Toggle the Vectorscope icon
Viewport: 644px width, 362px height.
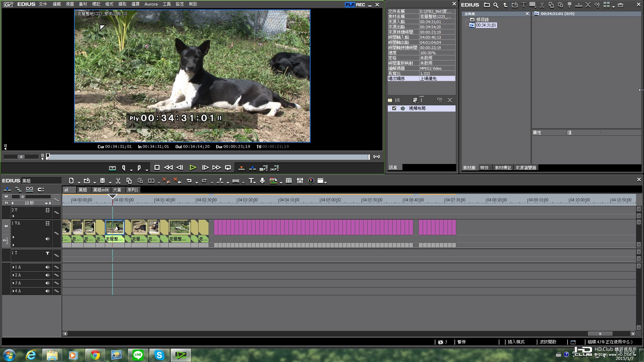click(311, 181)
